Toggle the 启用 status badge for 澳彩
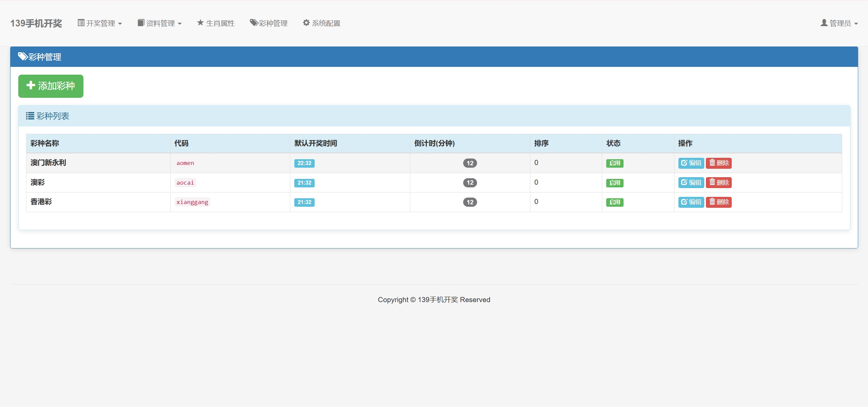The height and width of the screenshot is (407, 868). point(614,183)
